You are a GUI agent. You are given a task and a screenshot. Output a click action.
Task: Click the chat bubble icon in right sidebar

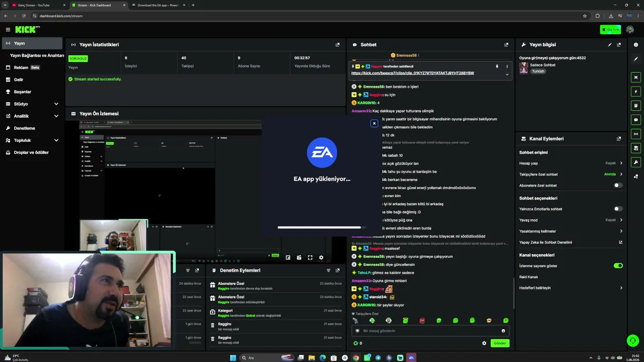click(636, 120)
